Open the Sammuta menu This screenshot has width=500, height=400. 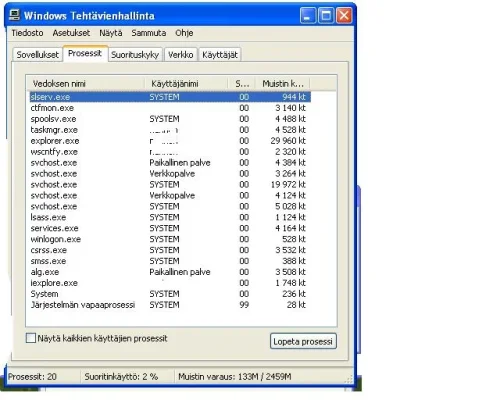[x=149, y=33]
